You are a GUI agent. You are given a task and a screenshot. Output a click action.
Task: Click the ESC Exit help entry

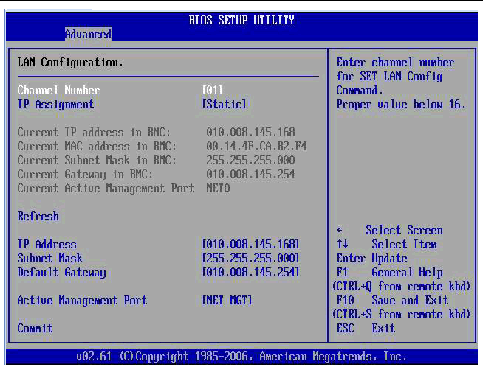pos(366,328)
